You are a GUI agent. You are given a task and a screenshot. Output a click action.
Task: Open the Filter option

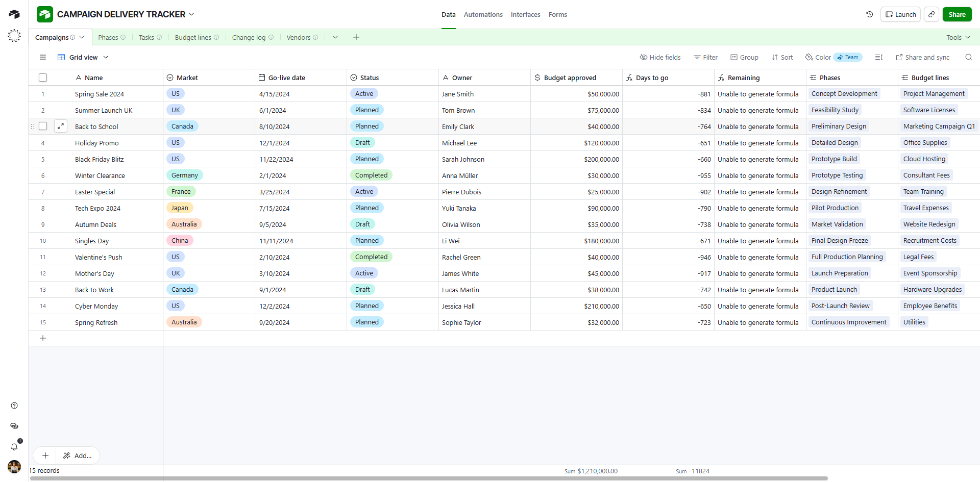(x=705, y=57)
